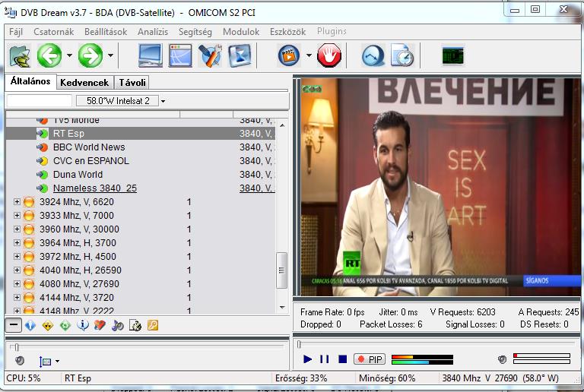Viewport: 584px width, 392px height.
Task: Open the Fájl menu
Action: tap(16, 32)
